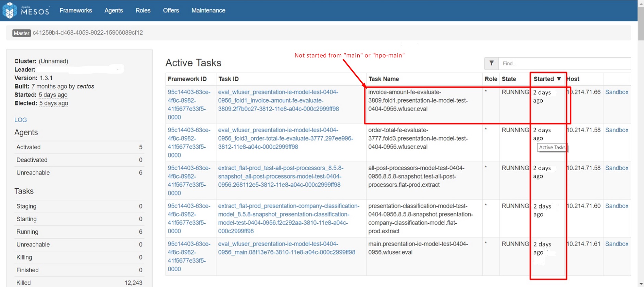Click the Killing tasks row
644x287 pixels.
click(x=79, y=257)
